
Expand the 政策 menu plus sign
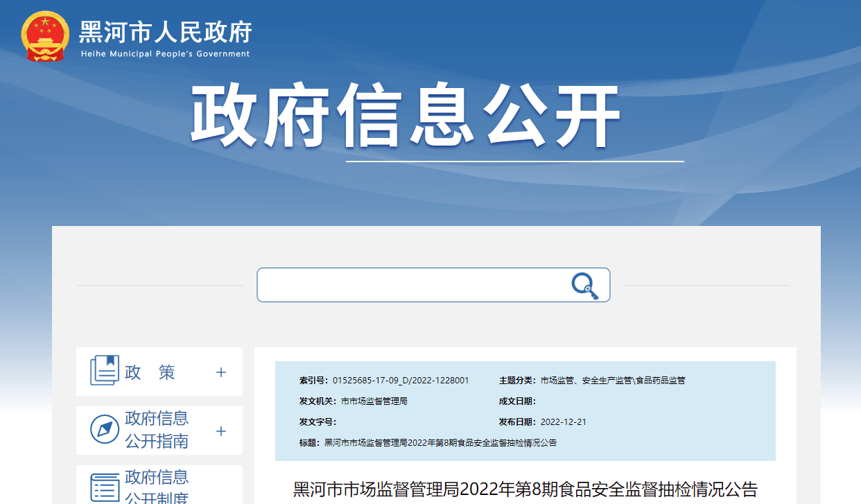221,372
